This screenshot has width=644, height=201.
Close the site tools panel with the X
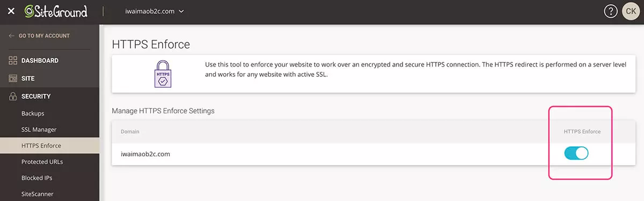click(11, 11)
